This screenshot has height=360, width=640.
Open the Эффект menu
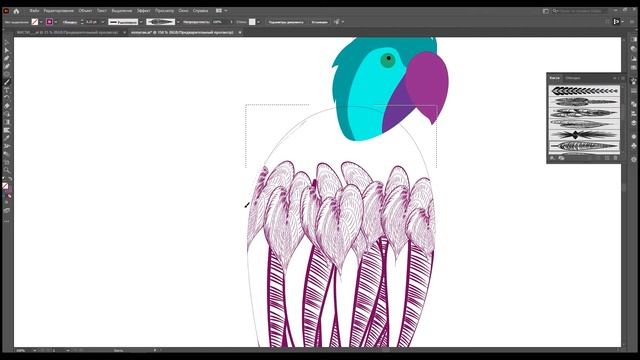pyautogui.click(x=144, y=11)
